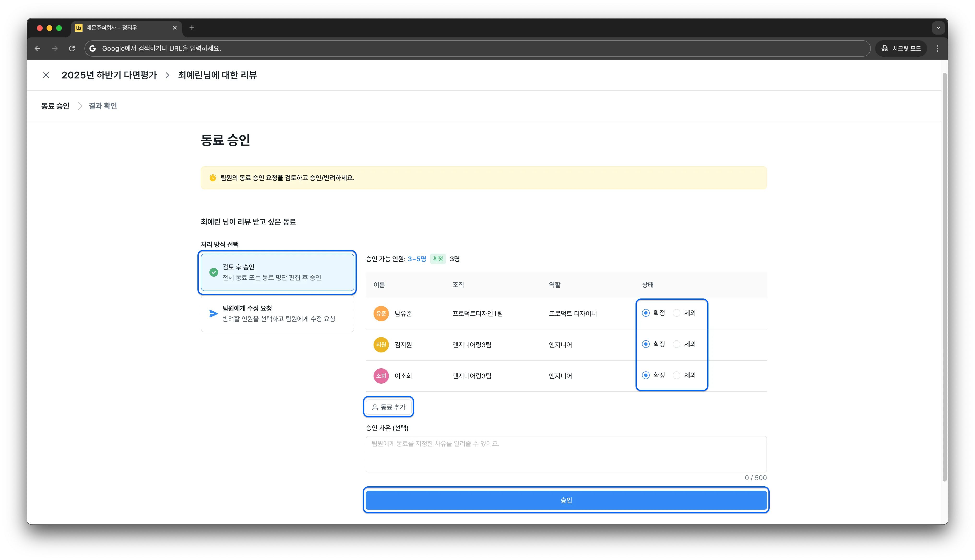Select 확정 for 김지원
This screenshot has height=560, width=975.
pos(646,344)
